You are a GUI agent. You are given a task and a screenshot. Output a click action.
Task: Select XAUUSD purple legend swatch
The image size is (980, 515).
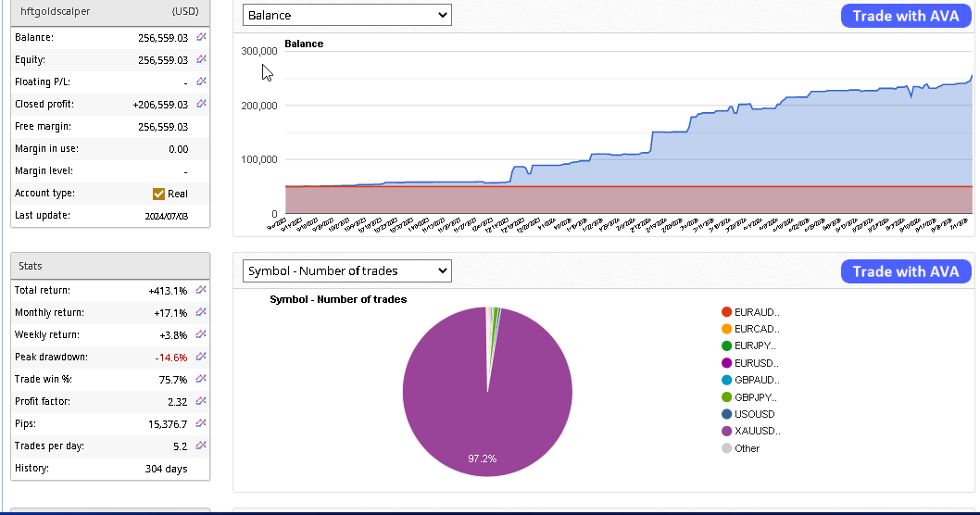pyautogui.click(x=726, y=431)
